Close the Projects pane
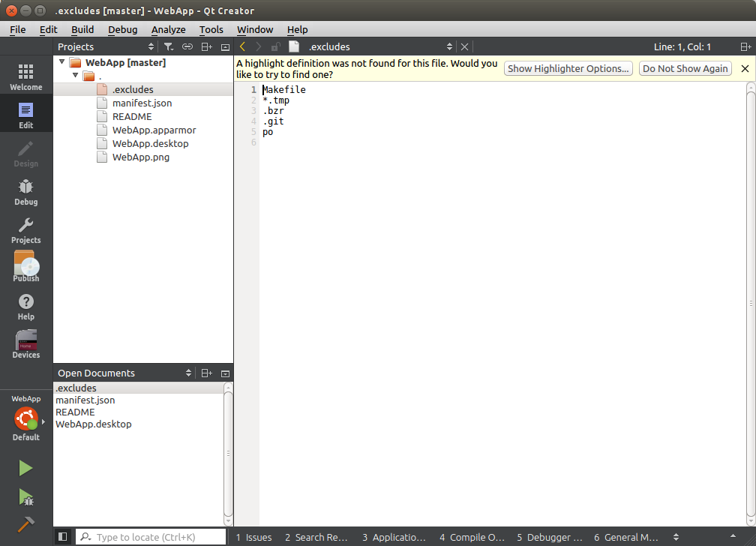Screen dimensions: 756x546 (x=225, y=46)
